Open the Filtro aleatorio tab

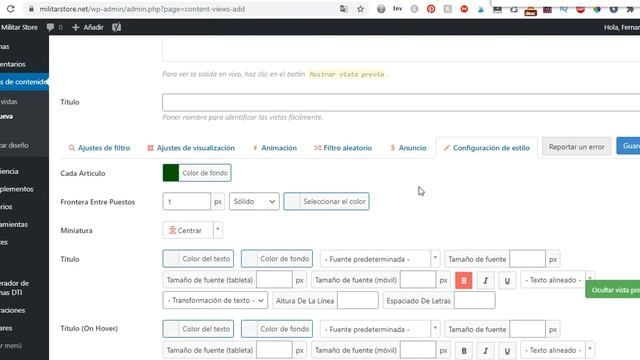343,148
